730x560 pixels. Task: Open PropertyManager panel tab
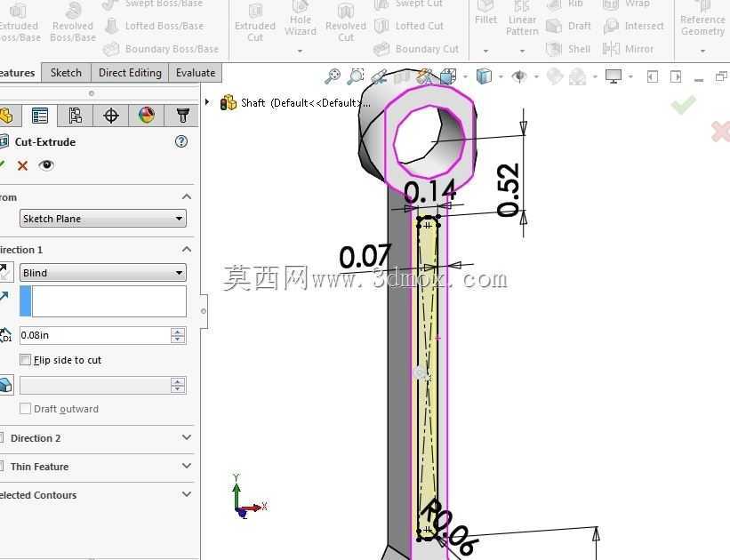click(40, 116)
